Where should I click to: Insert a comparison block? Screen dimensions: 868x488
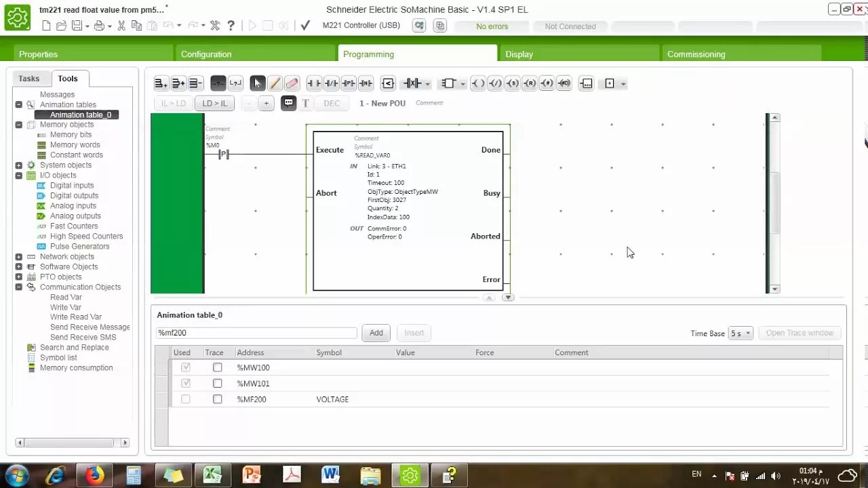388,83
